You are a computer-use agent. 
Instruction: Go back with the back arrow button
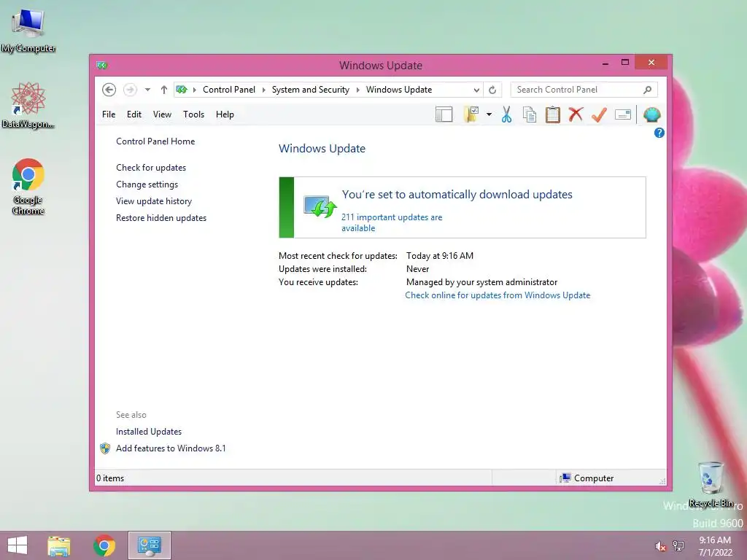coord(109,90)
